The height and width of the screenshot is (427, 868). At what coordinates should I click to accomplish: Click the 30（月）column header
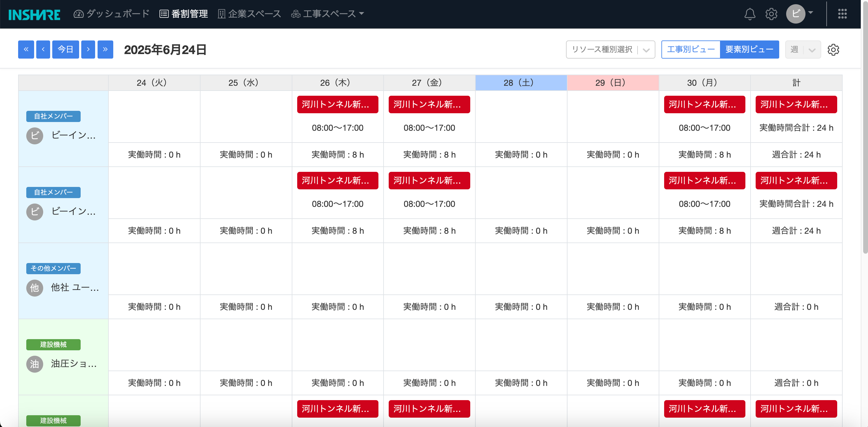705,83
